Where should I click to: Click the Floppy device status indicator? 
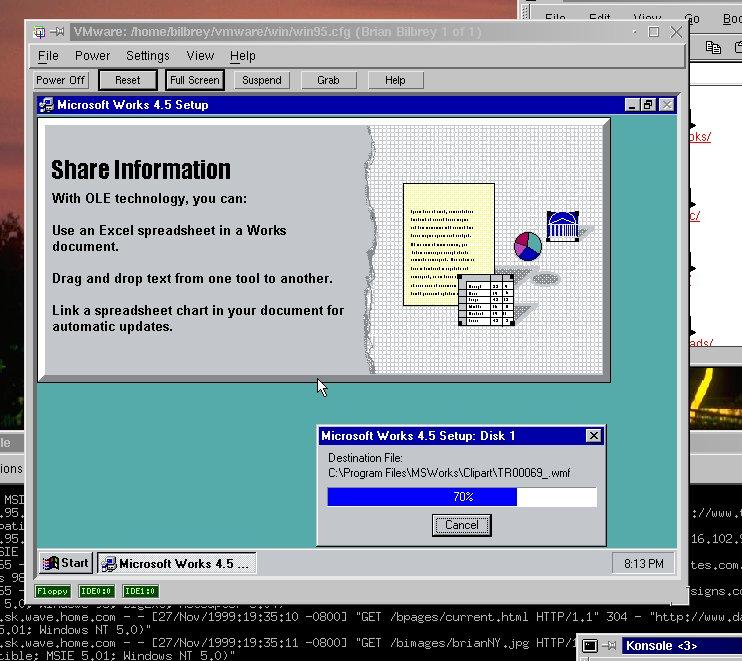click(x=52, y=591)
